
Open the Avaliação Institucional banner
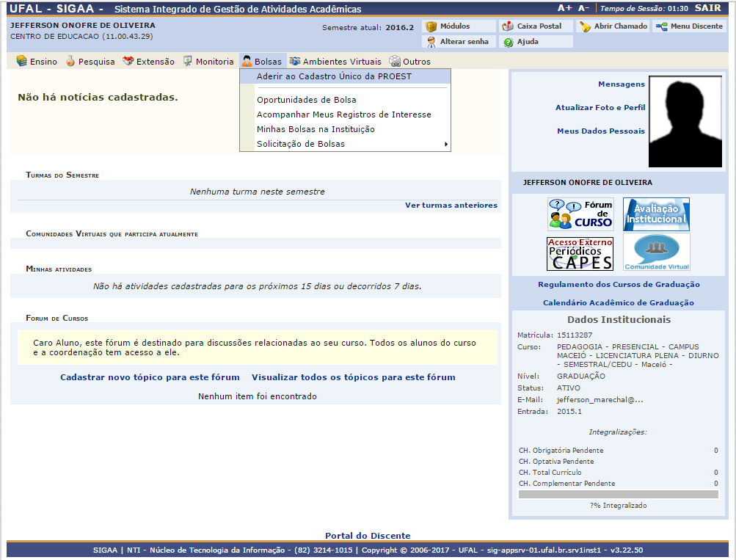click(656, 214)
